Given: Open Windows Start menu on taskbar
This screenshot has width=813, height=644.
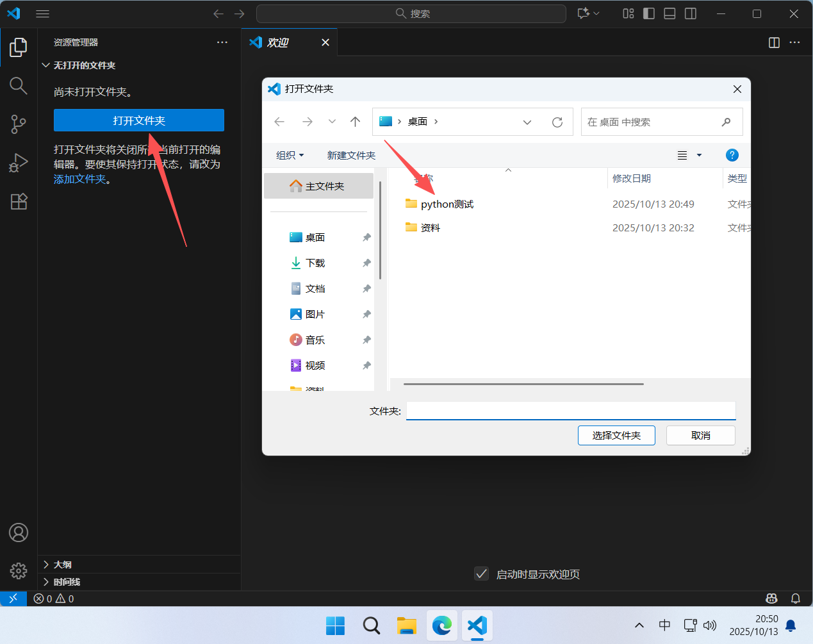Looking at the screenshot, I should click(335, 625).
